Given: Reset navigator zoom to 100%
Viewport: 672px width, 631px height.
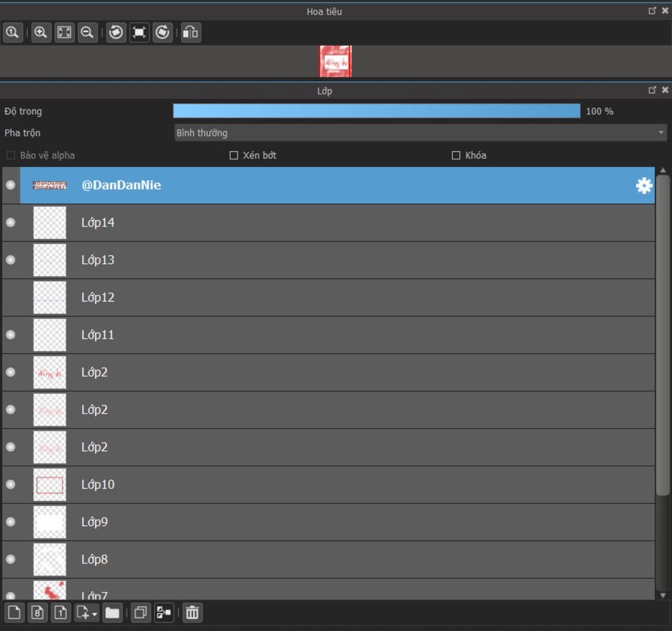Looking at the screenshot, I should [12, 33].
